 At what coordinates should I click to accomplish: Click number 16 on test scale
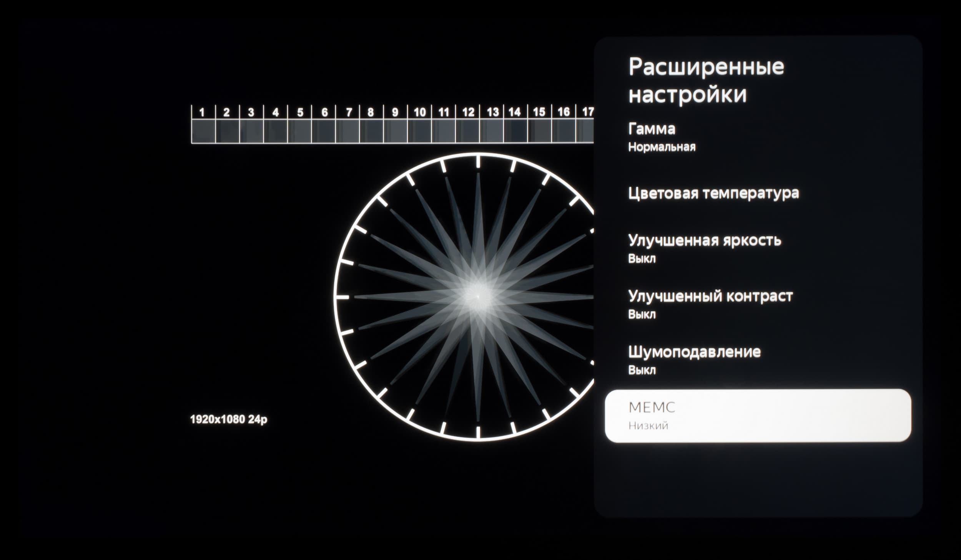click(x=564, y=112)
